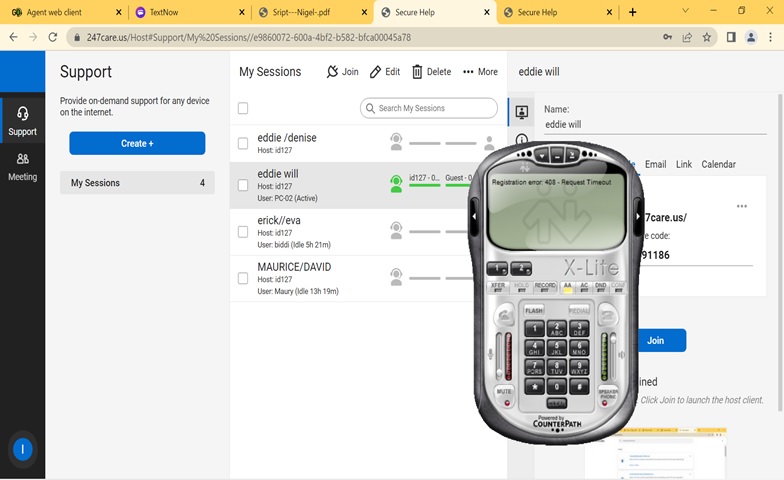Viewport: 784px width, 480px height.
Task: Click the eddie /denise session's guest icon
Action: [x=489, y=143]
